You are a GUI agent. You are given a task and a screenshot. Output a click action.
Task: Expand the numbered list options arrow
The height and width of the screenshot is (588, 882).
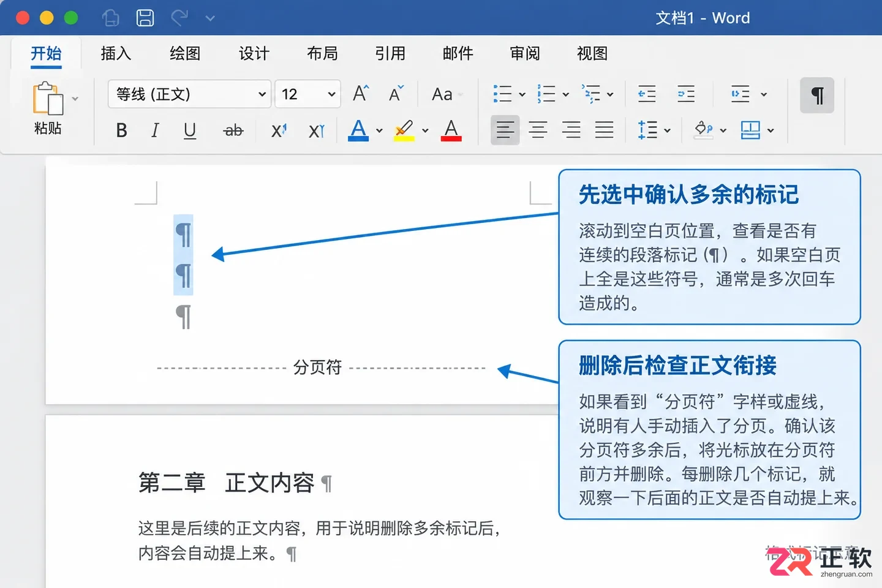pos(566,94)
